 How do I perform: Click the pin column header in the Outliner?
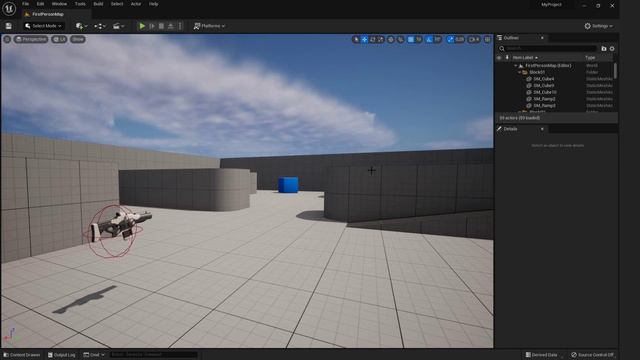[x=507, y=58]
